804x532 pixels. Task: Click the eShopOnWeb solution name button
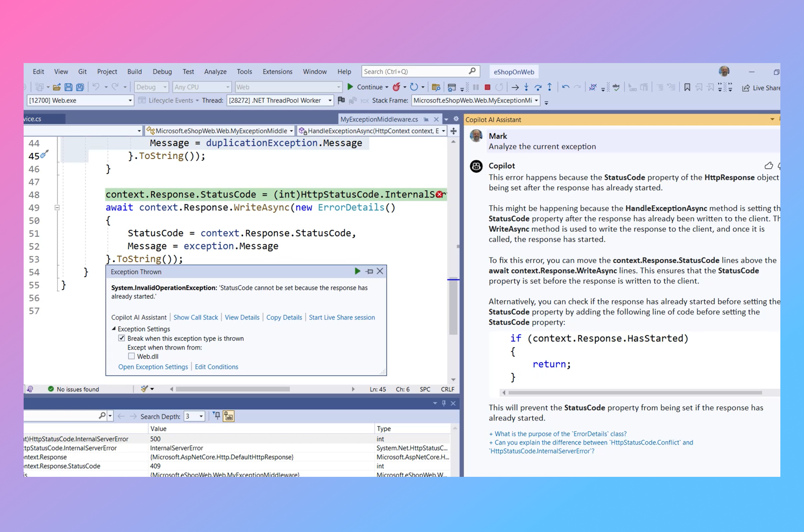pos(514,72)
